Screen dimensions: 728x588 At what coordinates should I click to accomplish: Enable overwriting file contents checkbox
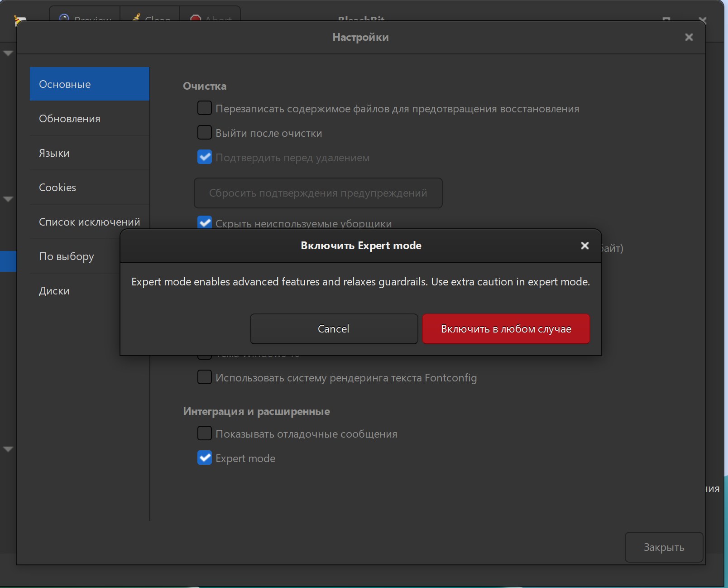205,108
